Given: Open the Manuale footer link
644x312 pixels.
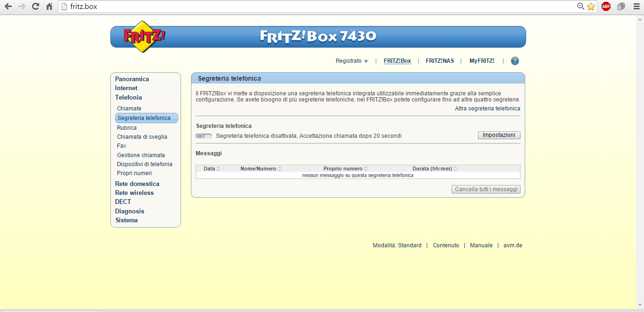Looking at the screenshot, I should [x=481, y=245].
